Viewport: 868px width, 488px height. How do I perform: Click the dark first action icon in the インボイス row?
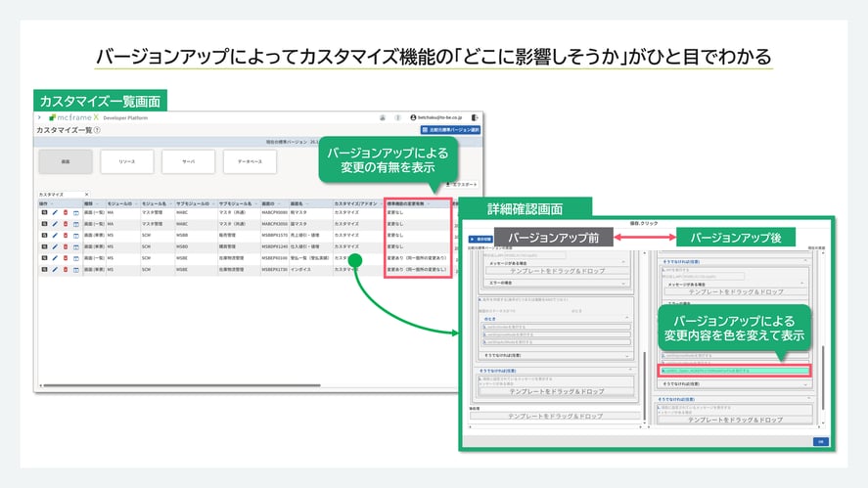tap(44, 270)
